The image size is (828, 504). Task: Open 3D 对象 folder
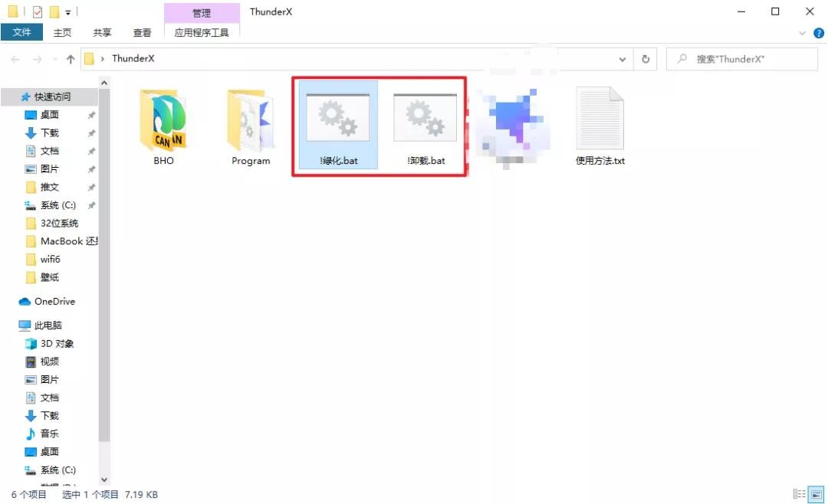click(x=57, y=344)
